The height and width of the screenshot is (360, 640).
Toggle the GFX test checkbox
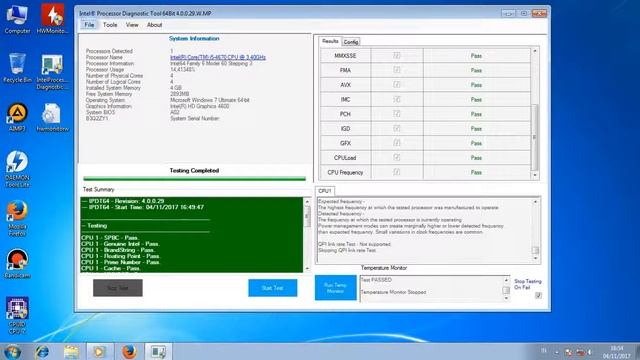point(397,143)
